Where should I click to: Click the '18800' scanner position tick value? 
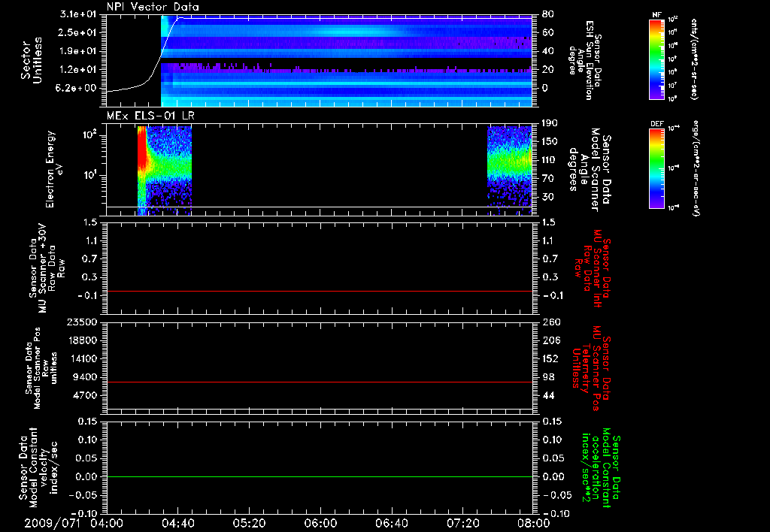pos(83,340)
